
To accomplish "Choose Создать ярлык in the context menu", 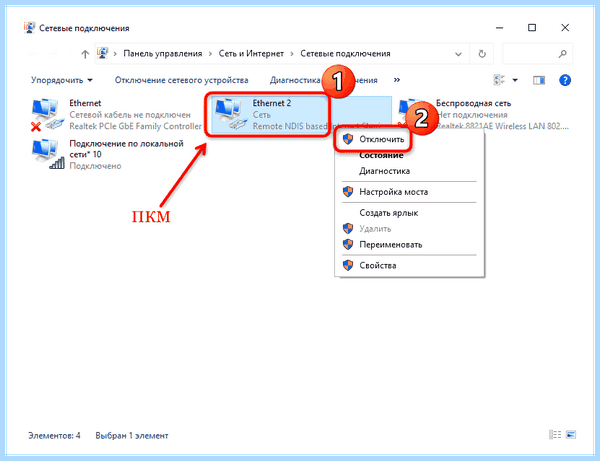I will click(409, 213).
